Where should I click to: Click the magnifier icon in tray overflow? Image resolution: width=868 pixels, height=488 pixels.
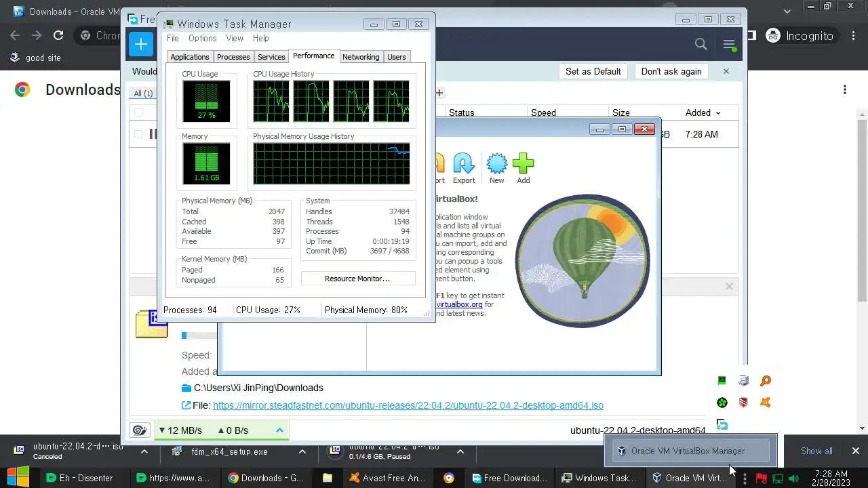click(x=765, y=381)
